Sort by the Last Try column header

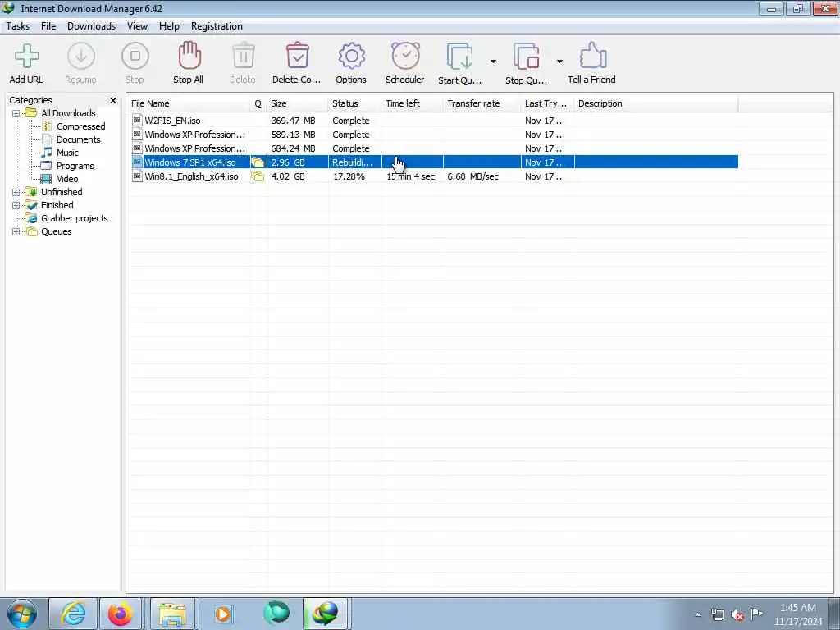click(547, 103)
